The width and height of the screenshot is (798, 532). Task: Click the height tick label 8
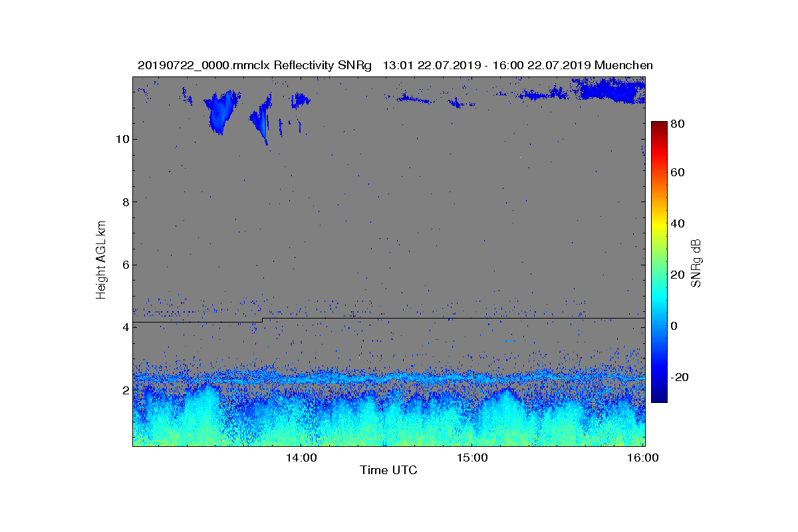click(x=124, y=202)
